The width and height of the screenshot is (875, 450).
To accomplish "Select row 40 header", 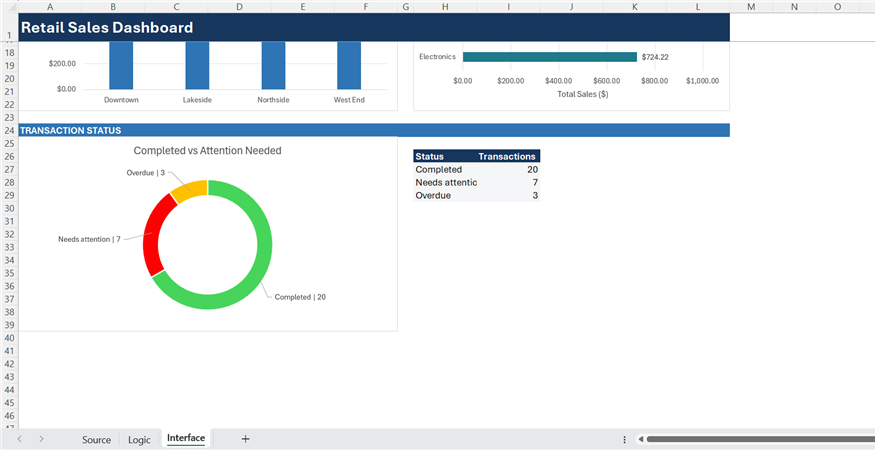I will pos(9,338).
